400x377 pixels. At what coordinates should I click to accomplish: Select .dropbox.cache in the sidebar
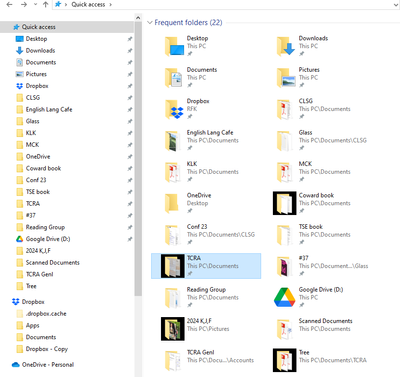coord(46,314)
